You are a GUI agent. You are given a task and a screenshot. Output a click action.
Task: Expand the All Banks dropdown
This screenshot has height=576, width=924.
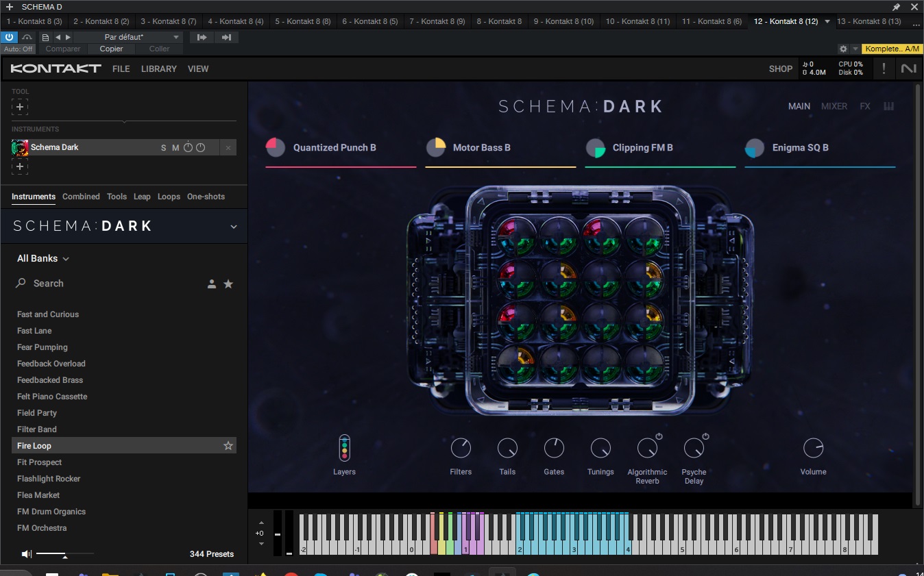tap(43, 258)
